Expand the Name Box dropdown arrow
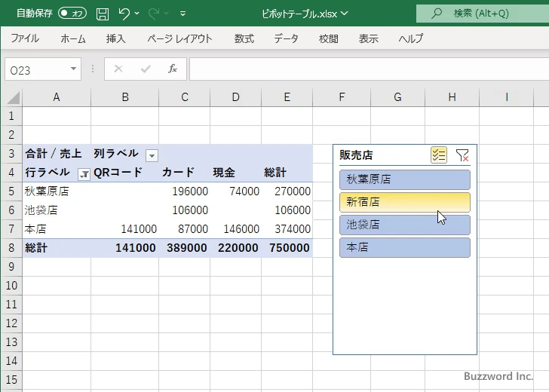Image resolution: width=549 pixels, height=392 pixels. [74, 69]
